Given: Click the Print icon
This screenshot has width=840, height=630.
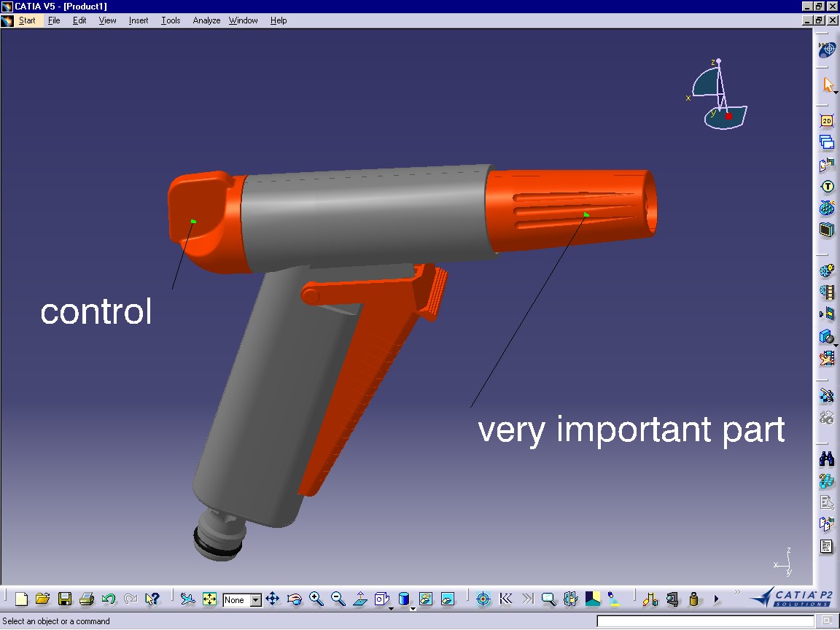Looking at the screenshot, I should tap(87, 599).
